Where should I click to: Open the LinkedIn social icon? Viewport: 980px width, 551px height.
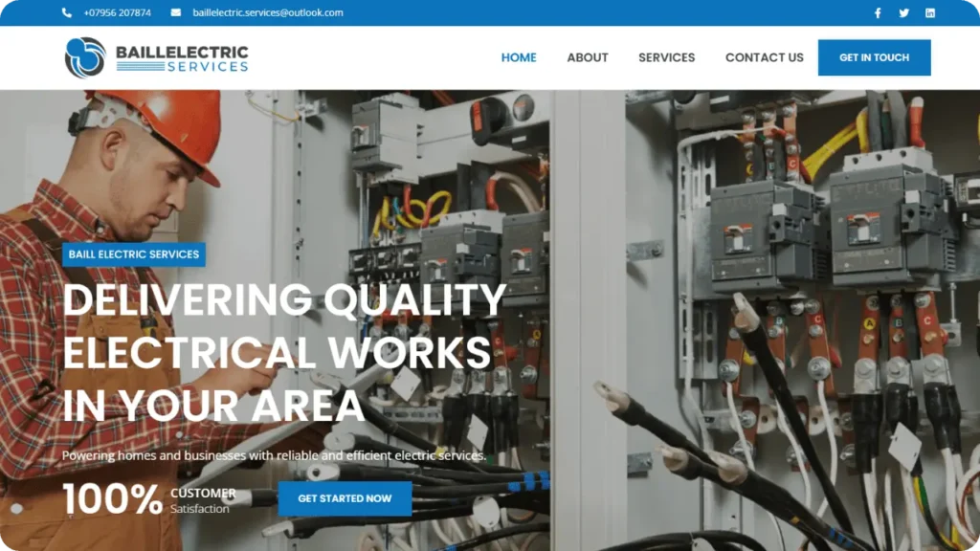(930, 12)
